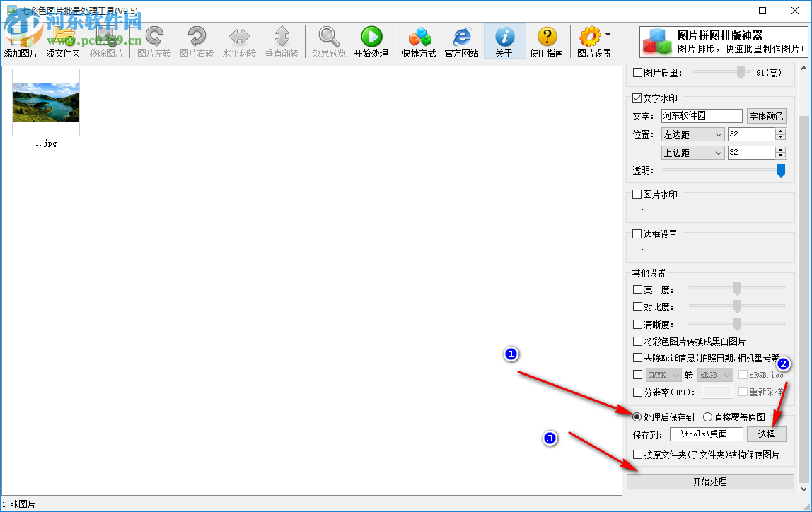The image size is (812, 512).
Task: Enable the 图片水印 checkbox
Action: (x=637, y=194)
